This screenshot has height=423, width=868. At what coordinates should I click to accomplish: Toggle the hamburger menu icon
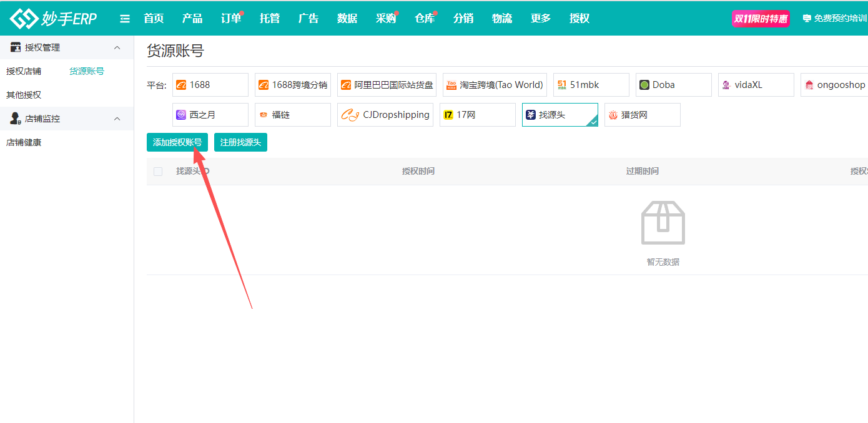[125, 19]
